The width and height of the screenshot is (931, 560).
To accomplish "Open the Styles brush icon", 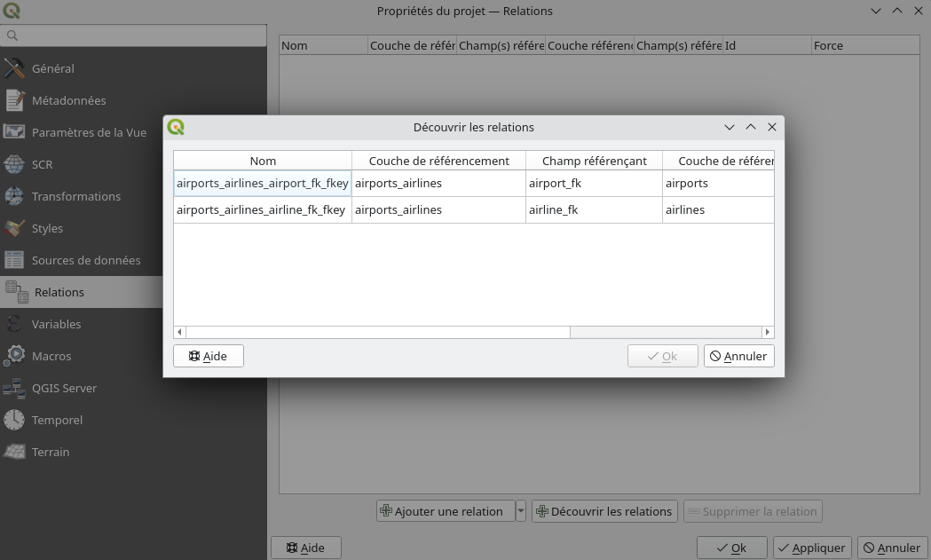I will (14, 229).
